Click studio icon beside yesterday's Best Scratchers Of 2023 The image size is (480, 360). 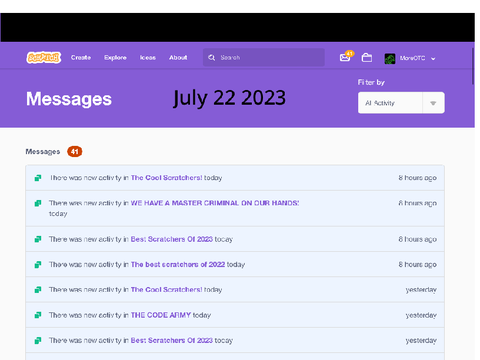coord(38,340)
